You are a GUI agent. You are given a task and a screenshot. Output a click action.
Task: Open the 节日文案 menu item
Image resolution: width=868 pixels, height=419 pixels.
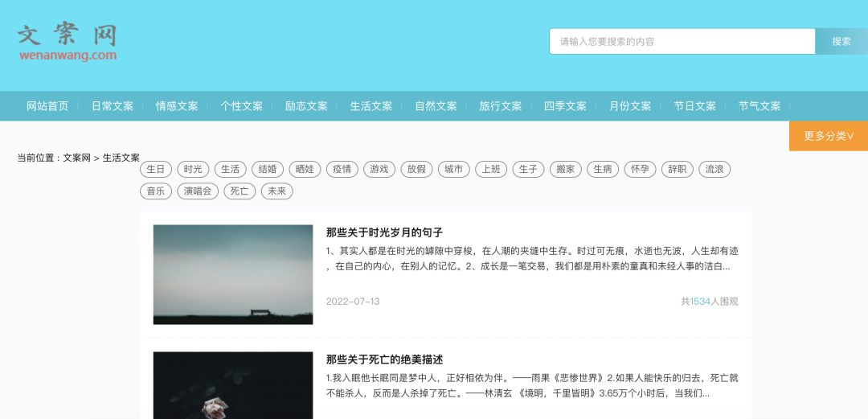click(694, 106)
